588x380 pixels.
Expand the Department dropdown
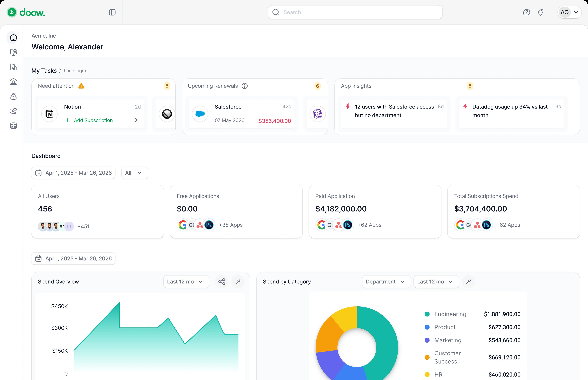386,282
